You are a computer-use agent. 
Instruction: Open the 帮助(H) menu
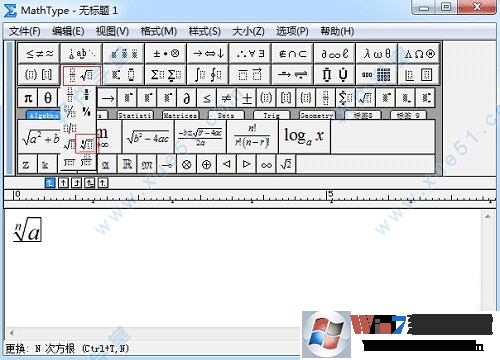pyautogui.click(x=337, y=31)
